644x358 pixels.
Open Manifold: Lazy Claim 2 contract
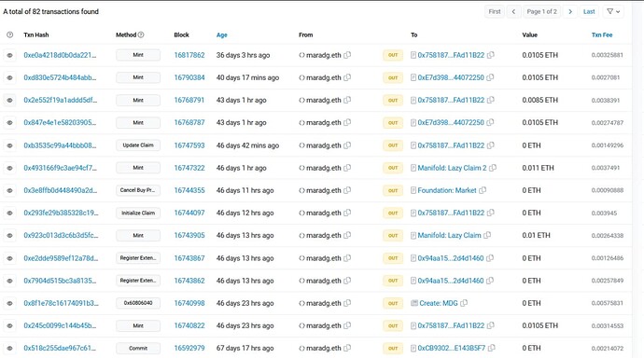click(452, 168)
